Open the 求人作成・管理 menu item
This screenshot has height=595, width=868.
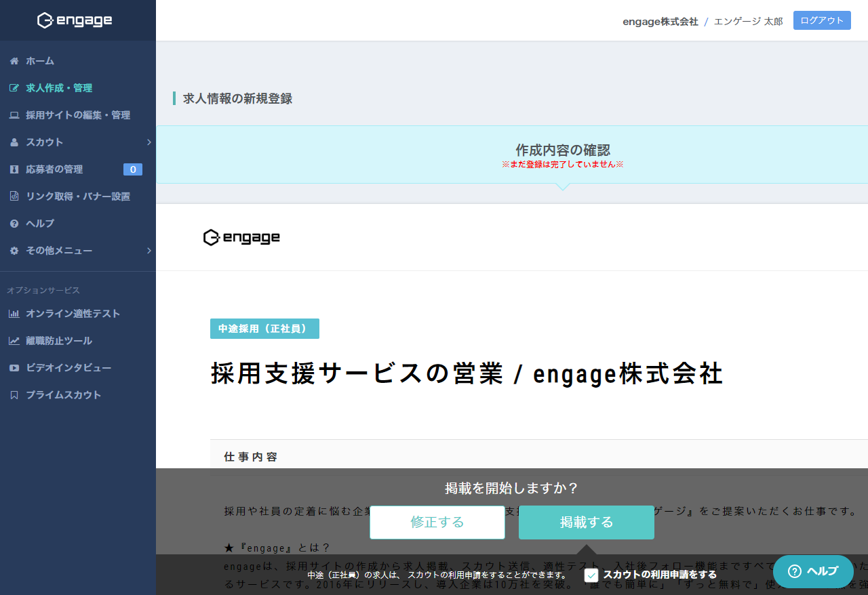click(x=78, y=88)
